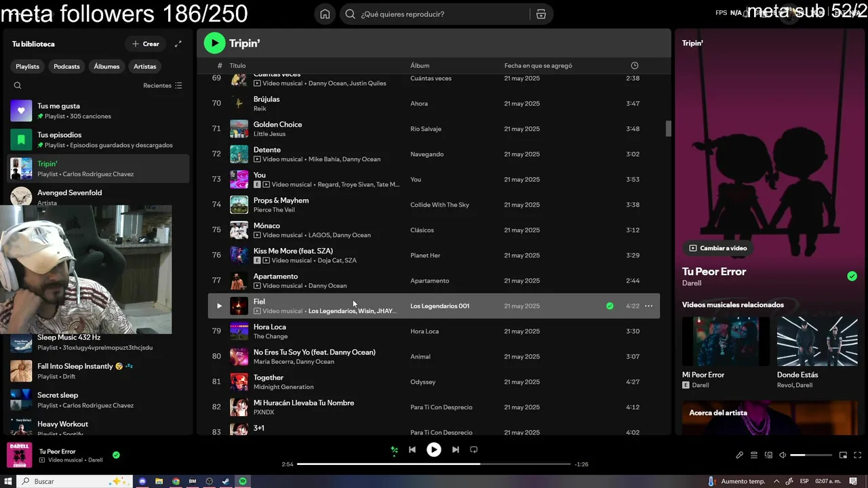The image size is (868, 488).
Task: Open the lyrics microphone icon
Action: click(x=739, y=455)
